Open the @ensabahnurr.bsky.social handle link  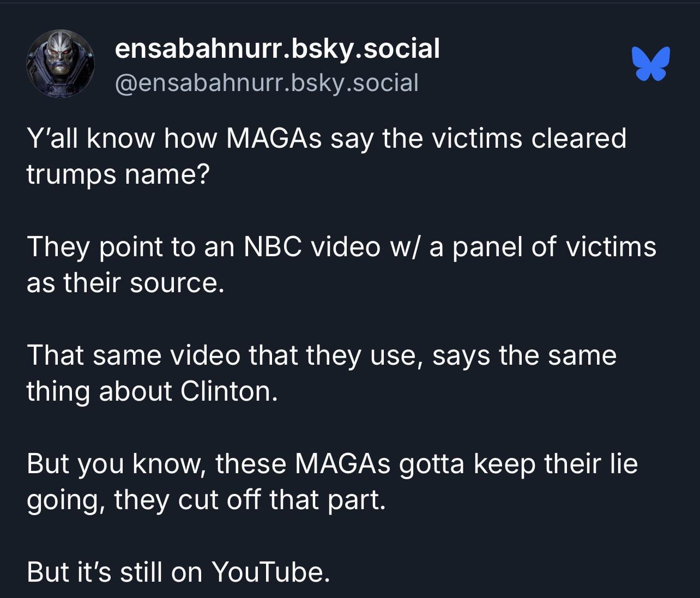point(267,82)
